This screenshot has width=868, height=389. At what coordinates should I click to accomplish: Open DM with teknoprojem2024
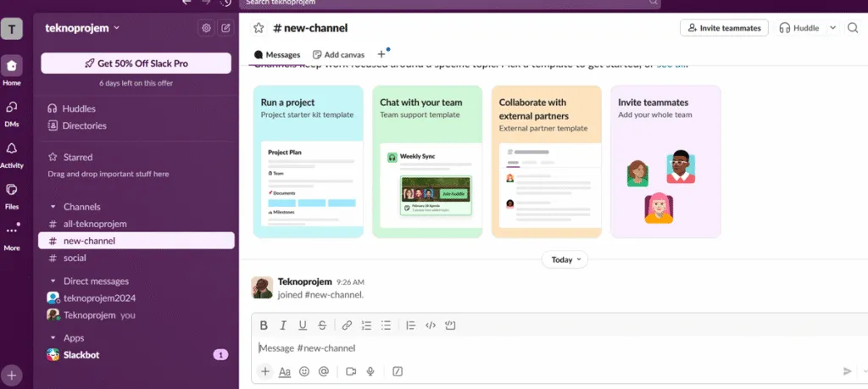(136, 298)
